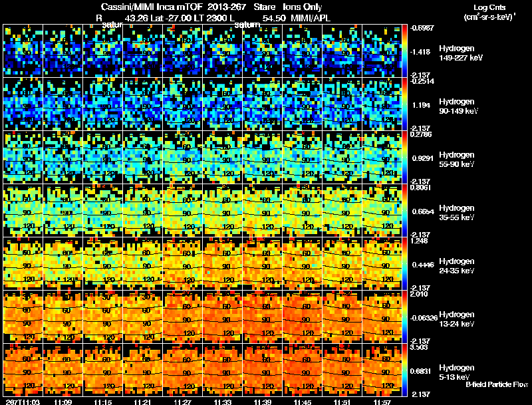Screen dimensions: 532x405
Task: Click the 11:09 time label
Action: tap(63, 402)
